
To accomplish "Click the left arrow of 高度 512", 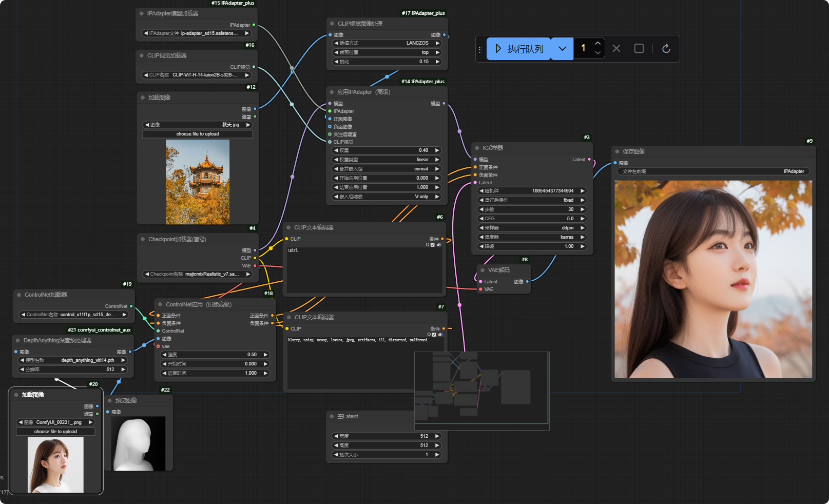I will (336, 445).
